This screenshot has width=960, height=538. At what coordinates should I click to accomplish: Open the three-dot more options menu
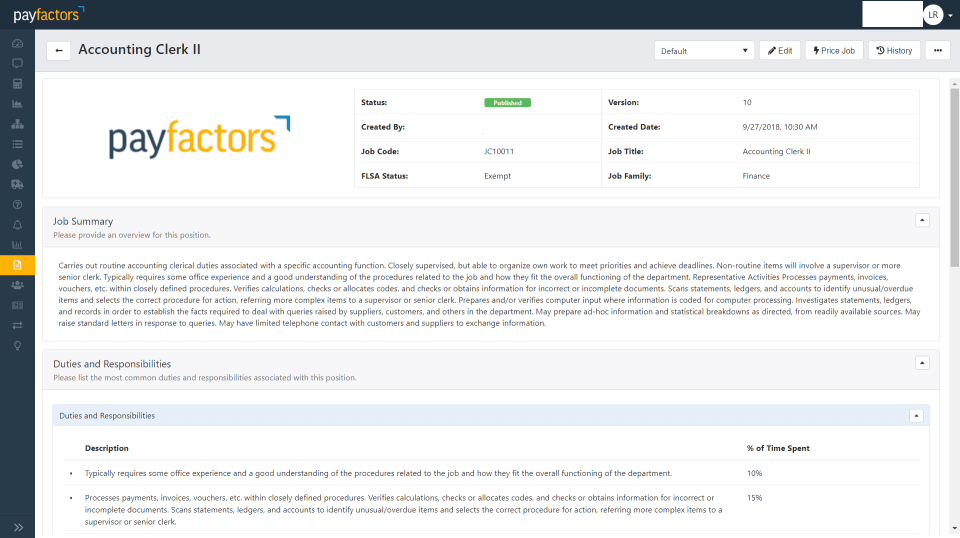tap(937, 51)
